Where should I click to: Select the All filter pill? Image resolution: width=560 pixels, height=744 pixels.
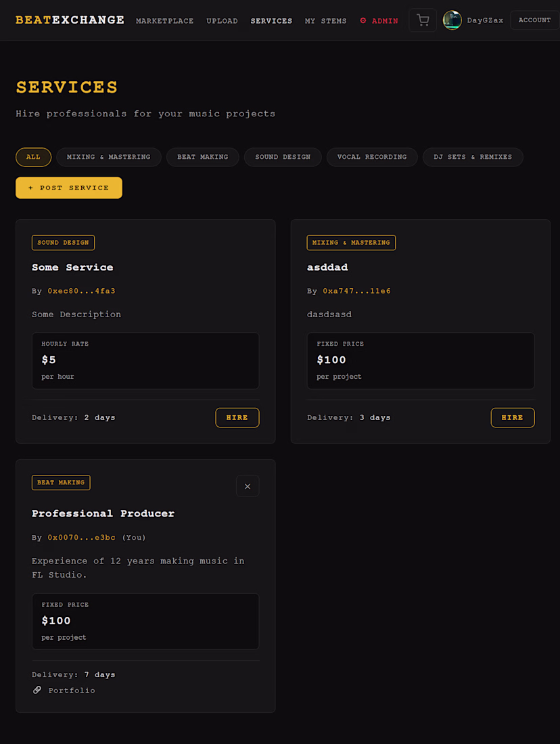pos(33,157)
